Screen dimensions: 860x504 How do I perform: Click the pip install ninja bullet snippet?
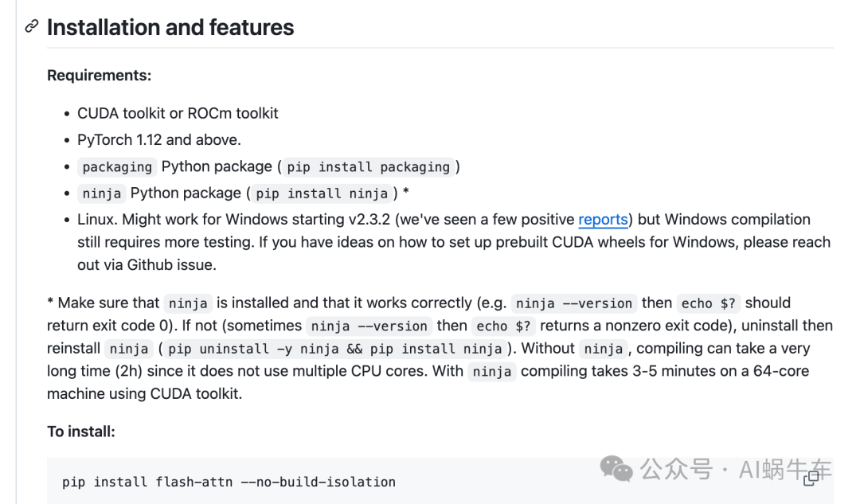322,193
